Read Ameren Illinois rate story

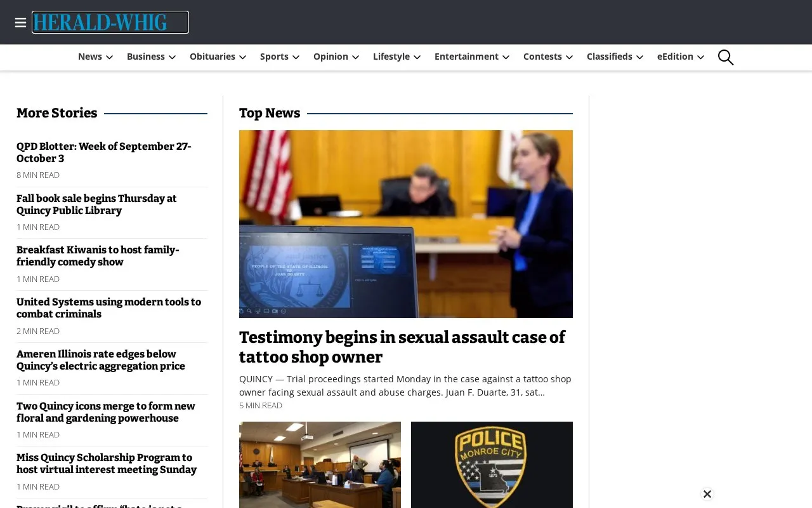[x=101, y=360]
